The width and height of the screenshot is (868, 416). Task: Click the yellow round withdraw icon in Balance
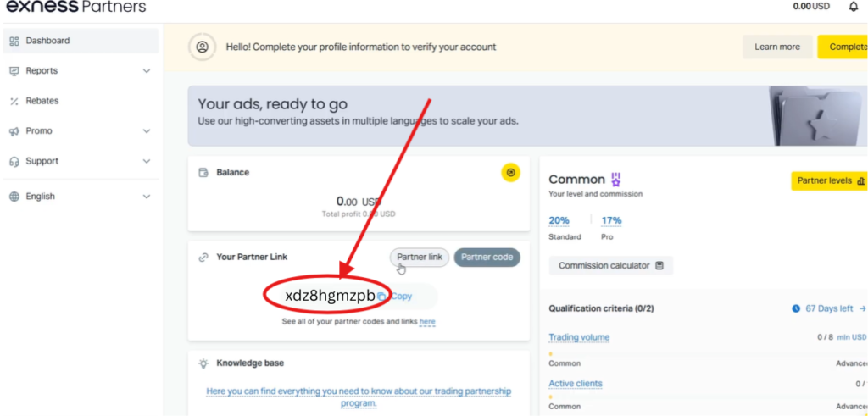(510, 173)
